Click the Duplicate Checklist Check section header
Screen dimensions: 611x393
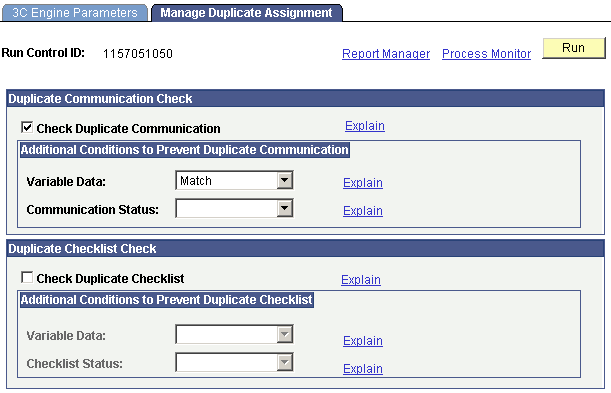(306, 248)
